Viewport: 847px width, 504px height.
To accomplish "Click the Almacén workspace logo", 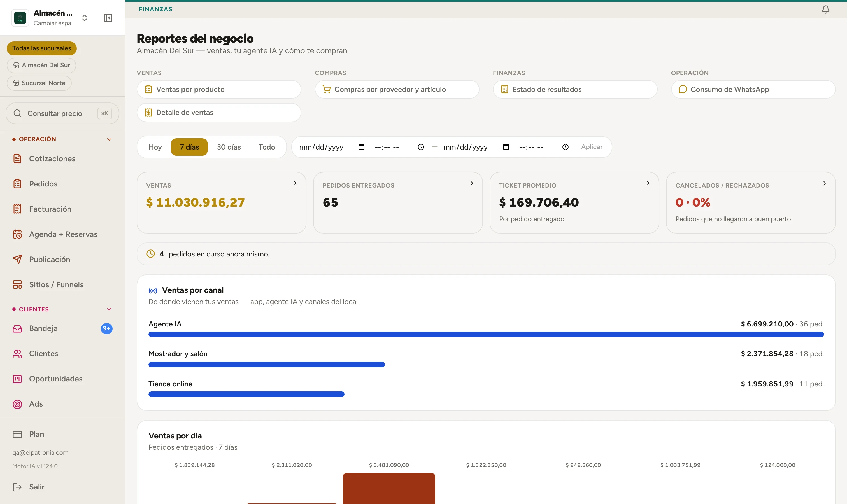I will point(20,18).
